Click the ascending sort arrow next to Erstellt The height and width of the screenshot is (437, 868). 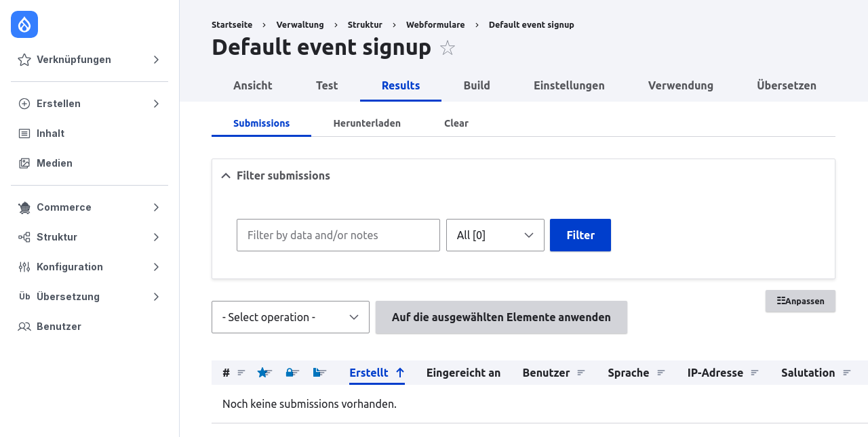(400, 373)
